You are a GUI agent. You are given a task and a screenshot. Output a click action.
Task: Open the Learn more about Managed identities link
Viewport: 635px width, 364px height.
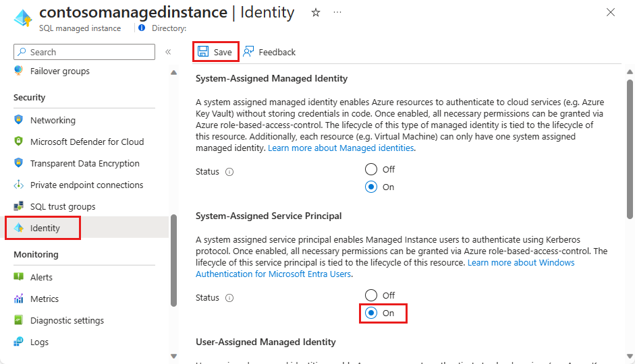click(x=341, y=148)
